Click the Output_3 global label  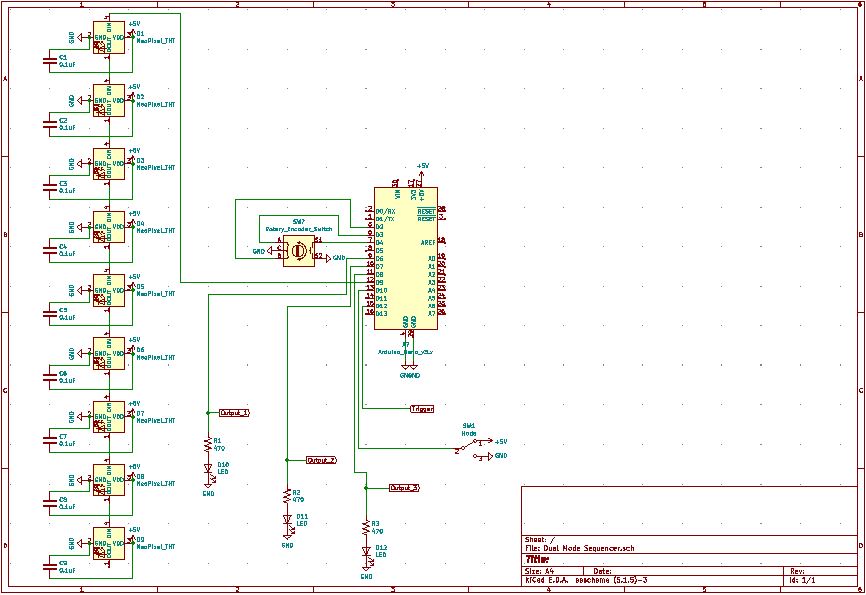tap(404, 488)
